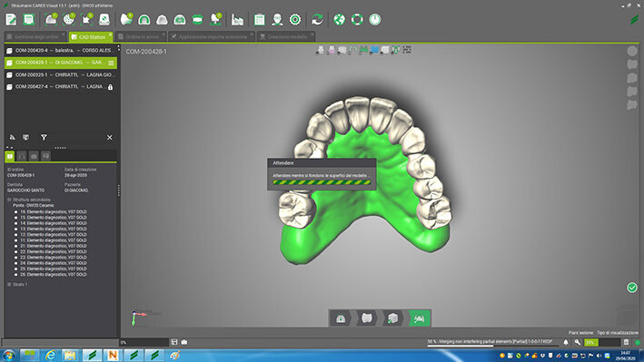Click the green refresh sync arrows icon
Screen dimensions: 644x362
coord(317,19)
